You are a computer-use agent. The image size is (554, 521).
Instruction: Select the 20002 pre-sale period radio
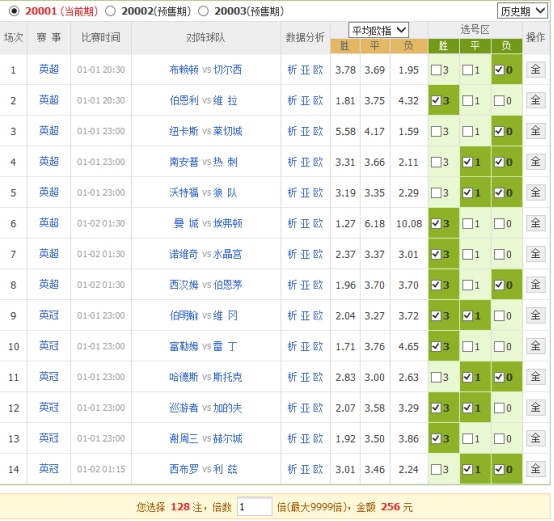click(110, 11)
